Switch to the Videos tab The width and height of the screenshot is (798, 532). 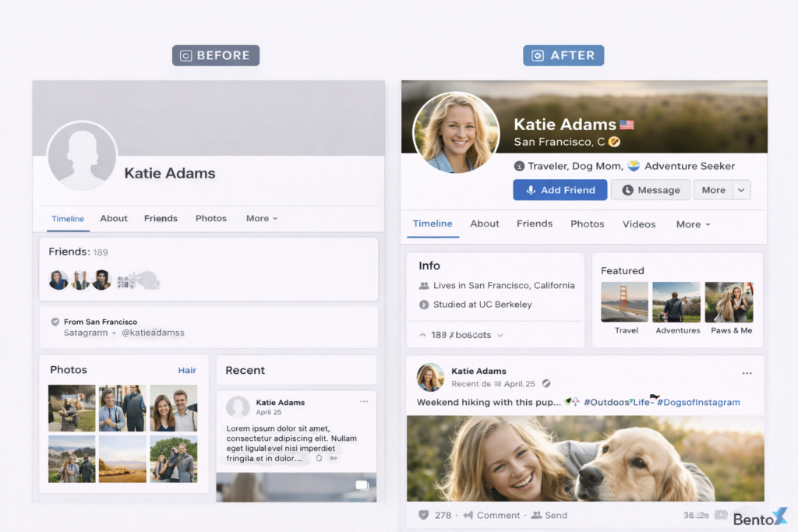tap(639, 224)
